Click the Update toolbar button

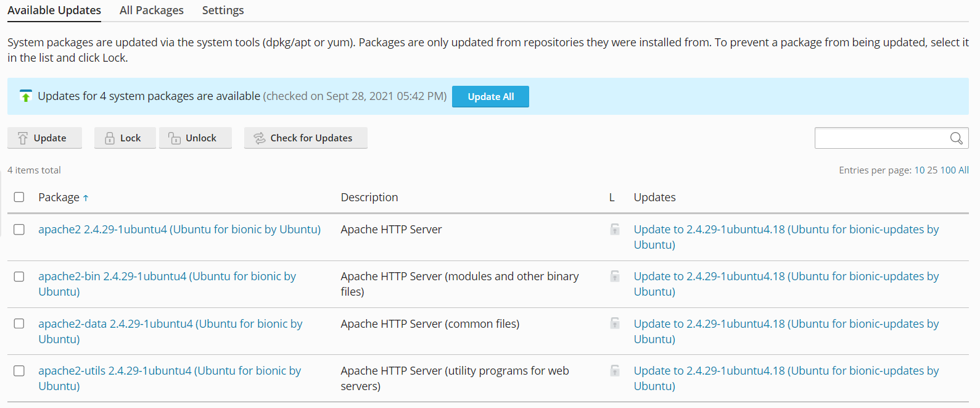click(44, 138)
